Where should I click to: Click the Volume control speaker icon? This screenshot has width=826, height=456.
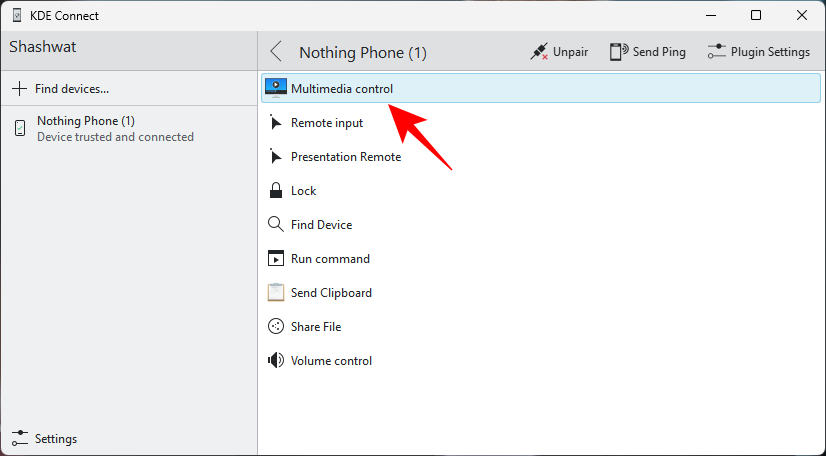click(x=276, y=361)
